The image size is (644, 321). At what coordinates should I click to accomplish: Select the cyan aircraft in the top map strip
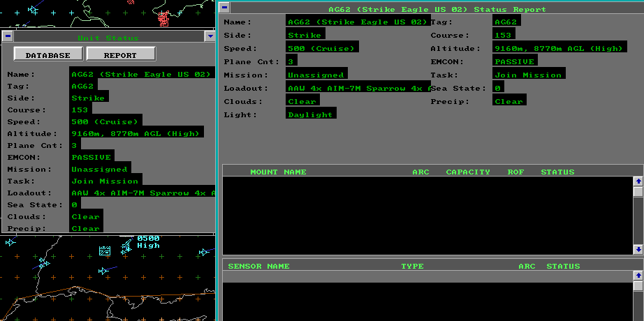33,9
